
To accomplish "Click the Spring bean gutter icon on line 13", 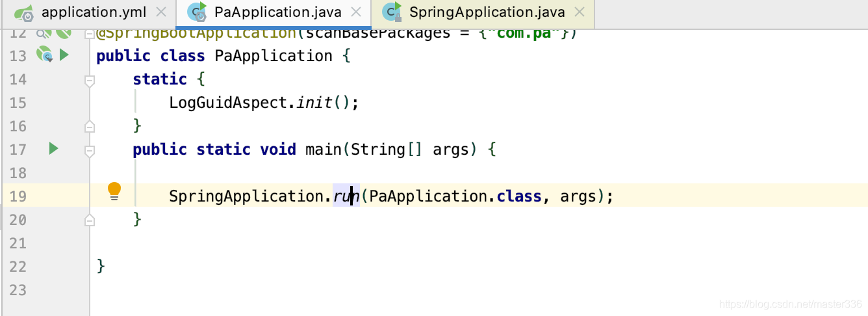I will 44,55.
